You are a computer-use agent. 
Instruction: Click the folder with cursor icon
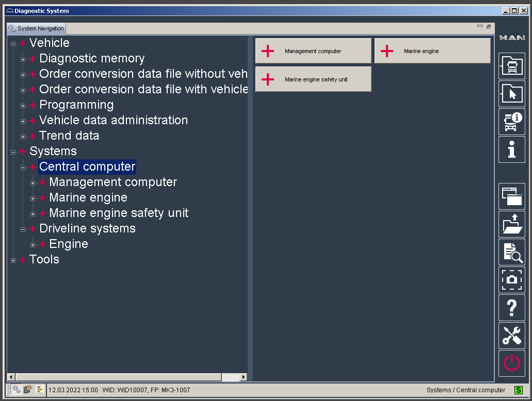click(512, 94)
